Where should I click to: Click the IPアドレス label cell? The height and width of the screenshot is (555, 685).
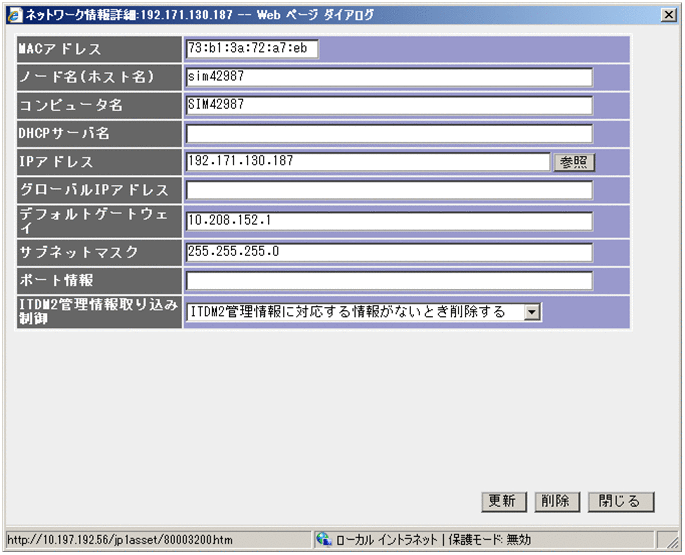[x=99, y=162]
